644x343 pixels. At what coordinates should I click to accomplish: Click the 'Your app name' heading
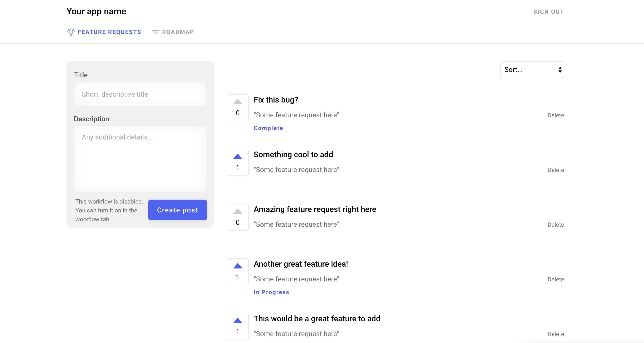click(x=96, y=11)
